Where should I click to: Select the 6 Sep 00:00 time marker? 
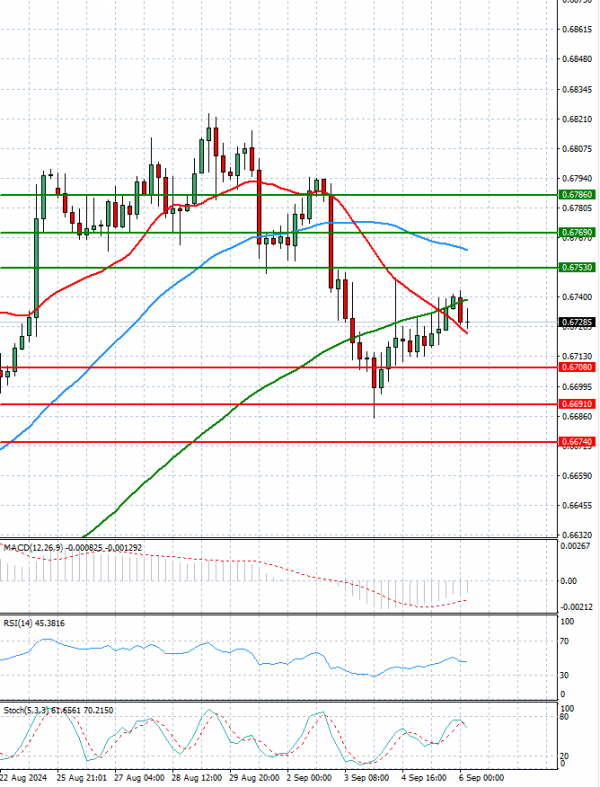tap(481, 778)
